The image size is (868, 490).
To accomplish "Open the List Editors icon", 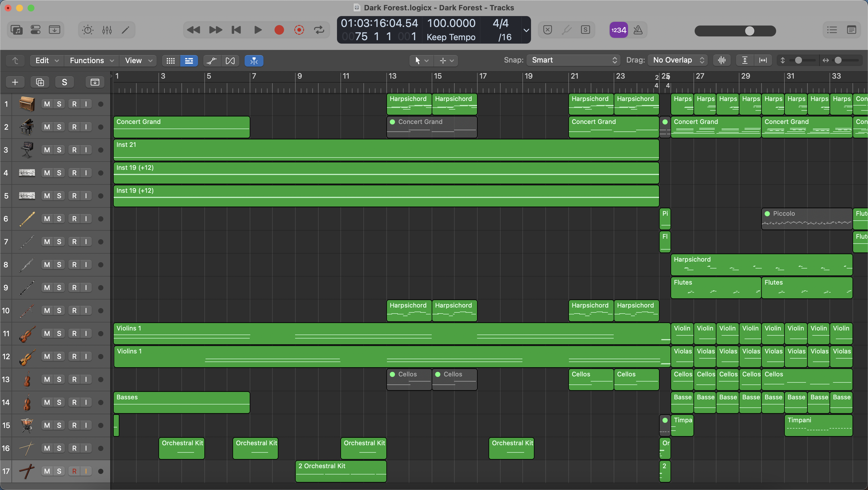I will coord(832,30).
